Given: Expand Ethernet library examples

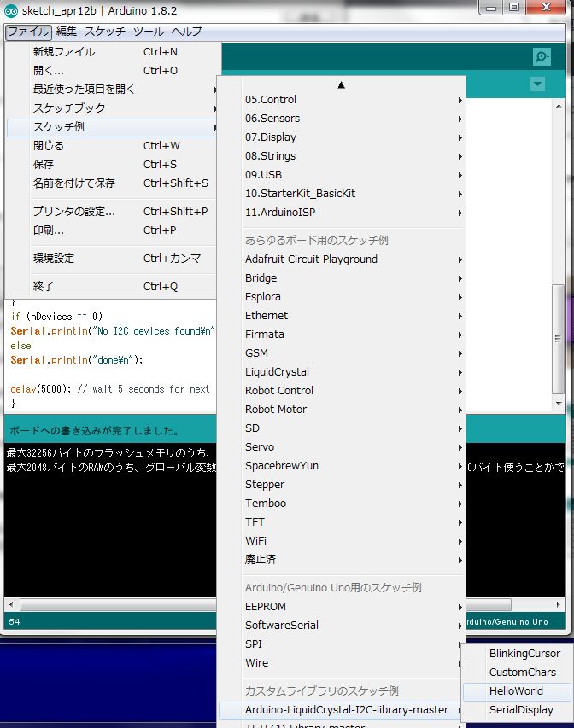Looking at the screenshot, I should coord(342,316).
